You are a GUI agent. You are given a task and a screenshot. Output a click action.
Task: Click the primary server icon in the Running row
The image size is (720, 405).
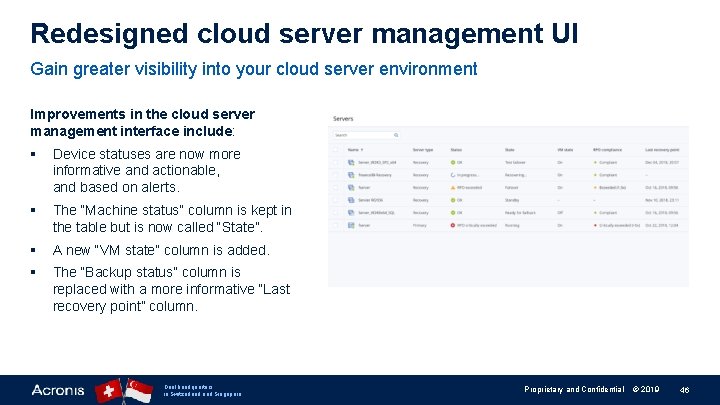[351, 225]
